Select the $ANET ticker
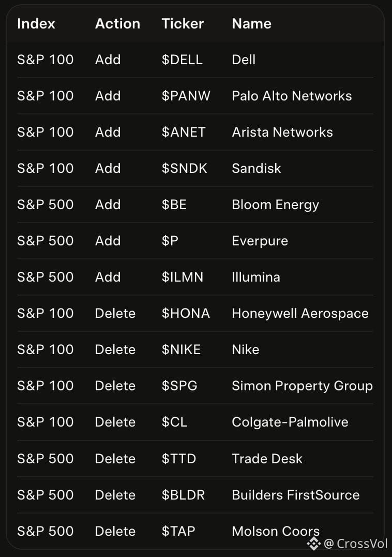 click(184, 132)
